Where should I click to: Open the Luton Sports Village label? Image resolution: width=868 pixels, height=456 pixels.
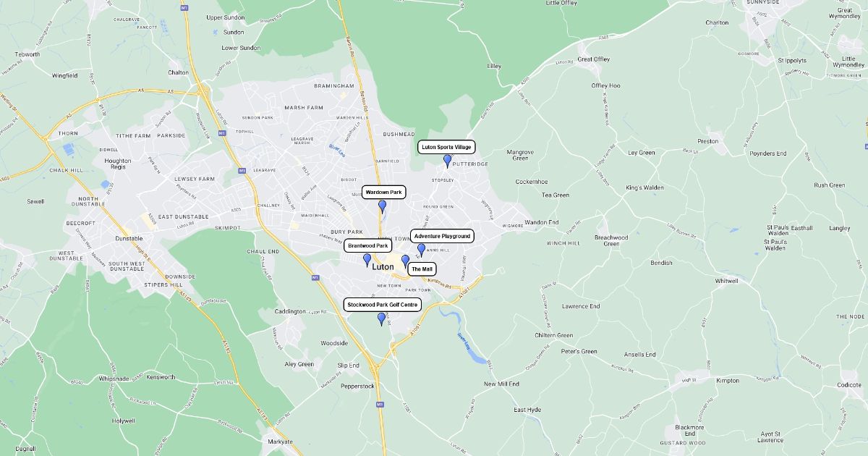pyautogui.click(x=446, y=147)
